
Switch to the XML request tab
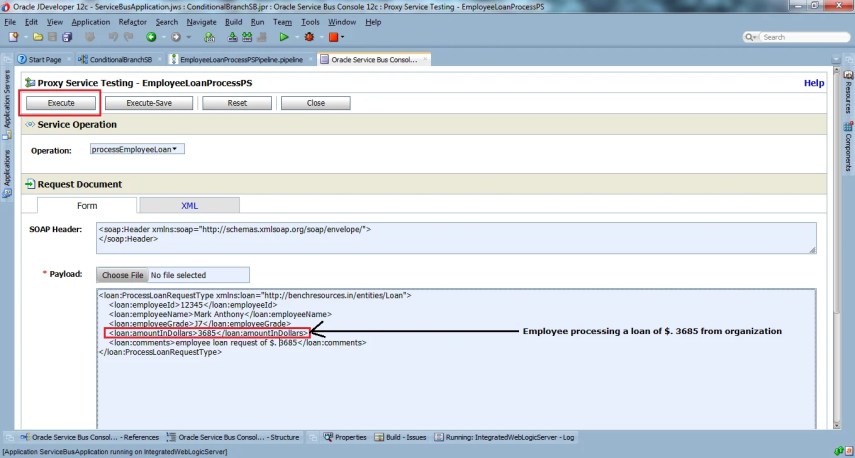(x=189, y=206)
